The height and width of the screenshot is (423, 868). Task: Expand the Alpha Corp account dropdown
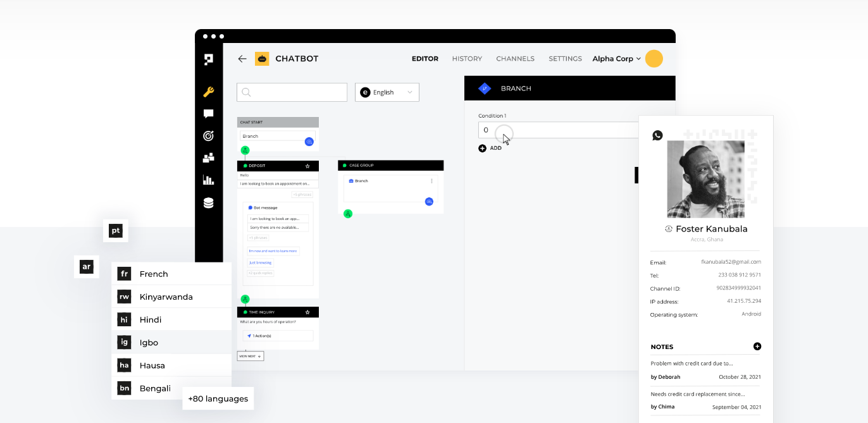coord(616,58)
